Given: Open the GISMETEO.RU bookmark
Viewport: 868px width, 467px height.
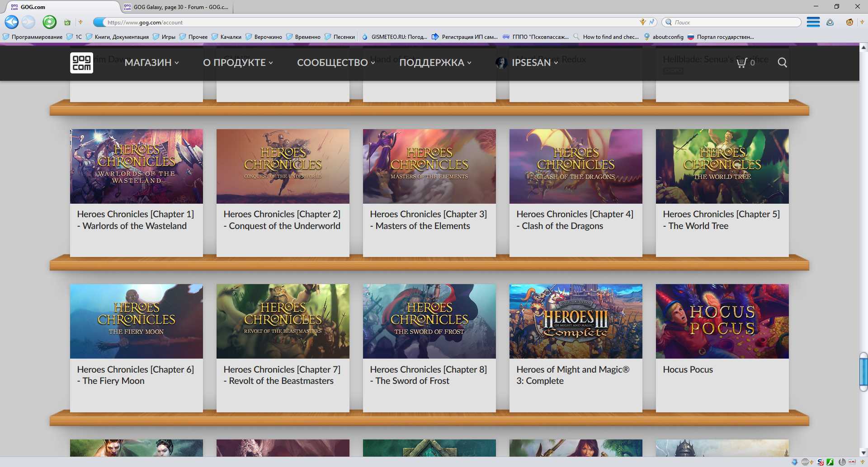Looking at the screenshot, I should [x=395, y=37].
